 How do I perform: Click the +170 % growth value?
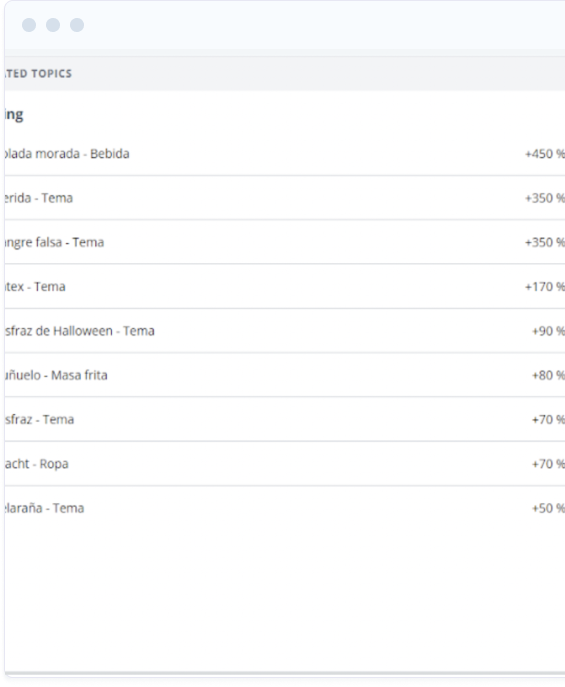(x=545, y=287)
